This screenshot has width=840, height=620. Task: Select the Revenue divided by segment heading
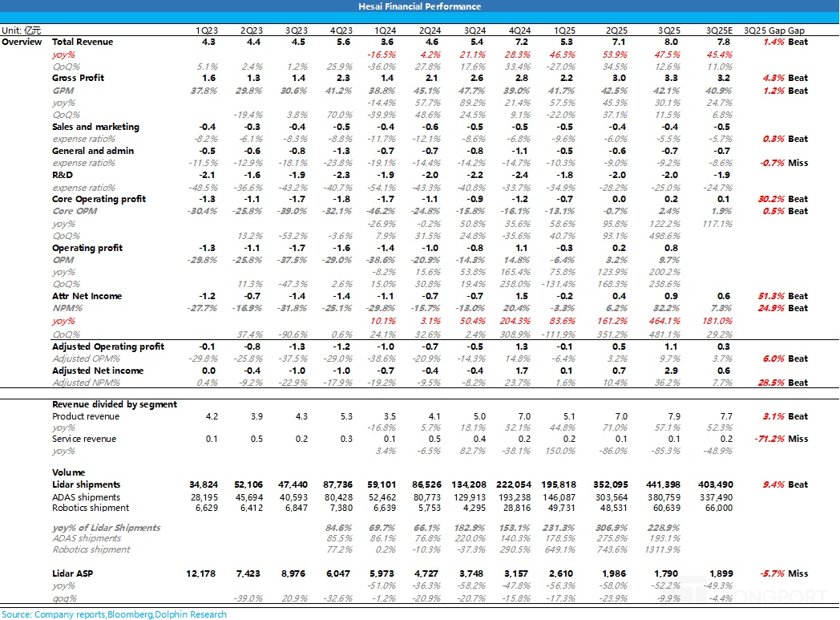[115, 404]
